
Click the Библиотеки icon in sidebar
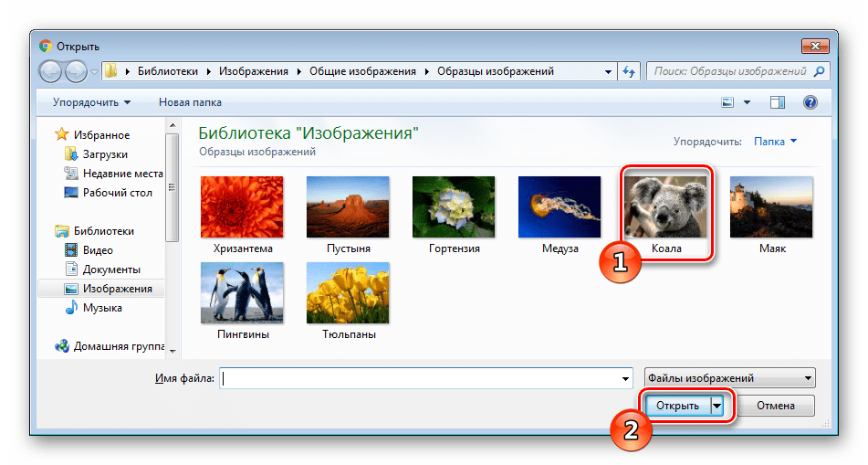tap(61, 230)
